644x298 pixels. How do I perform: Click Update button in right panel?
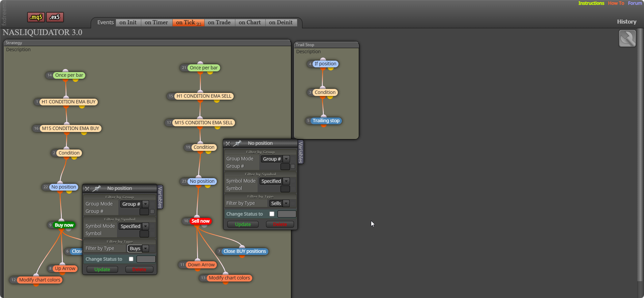click(243, 225)
